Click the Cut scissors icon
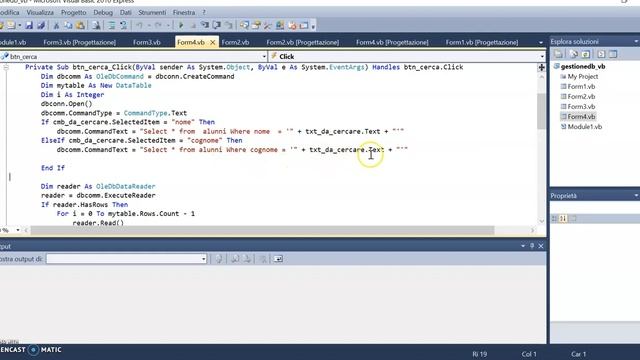This screenshot has height=360, width=640. (x=56, y=25)
